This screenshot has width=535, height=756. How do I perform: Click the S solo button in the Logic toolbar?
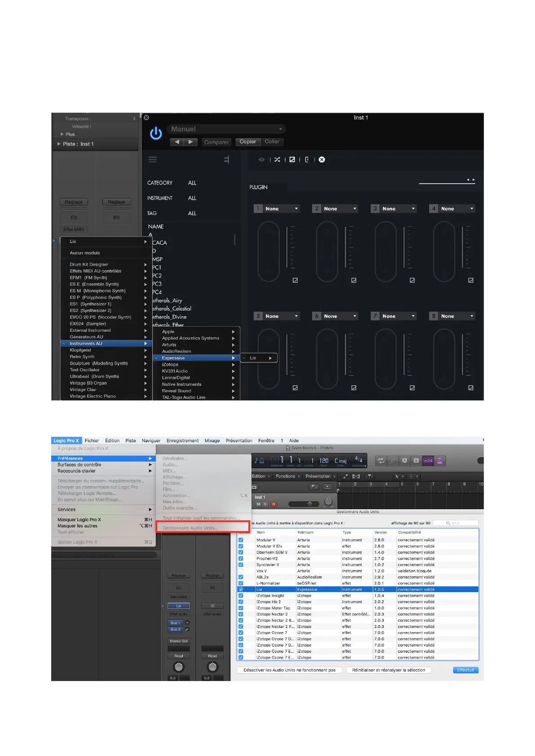[x=416, y=461]
